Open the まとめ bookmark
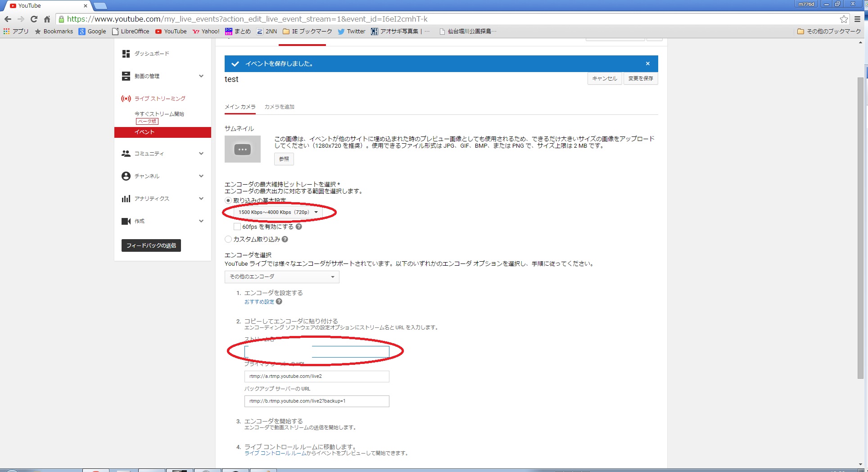The image size is (868, 472). [238, 31]
